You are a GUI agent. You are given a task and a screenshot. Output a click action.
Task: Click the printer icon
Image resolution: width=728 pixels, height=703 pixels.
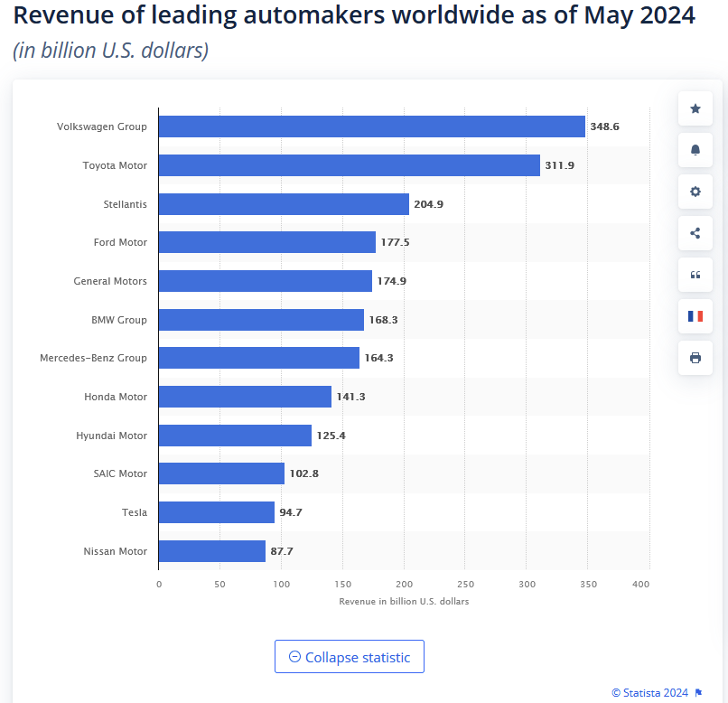coord(695,358)
